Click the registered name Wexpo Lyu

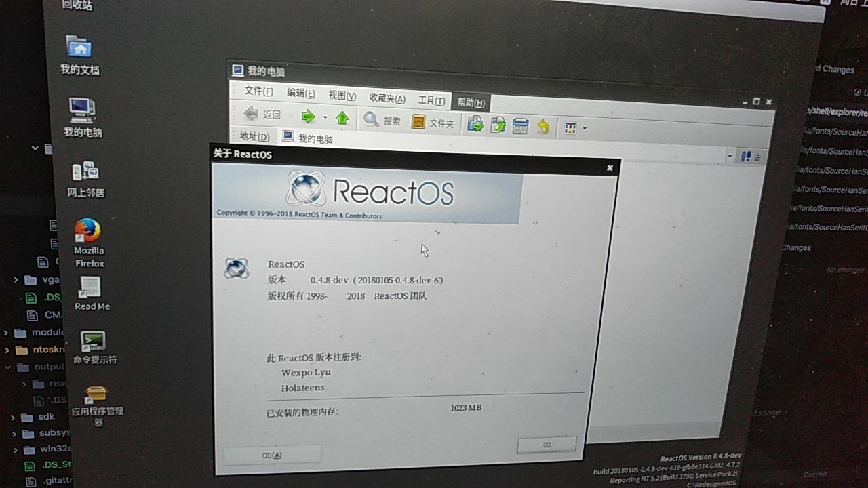306,373
